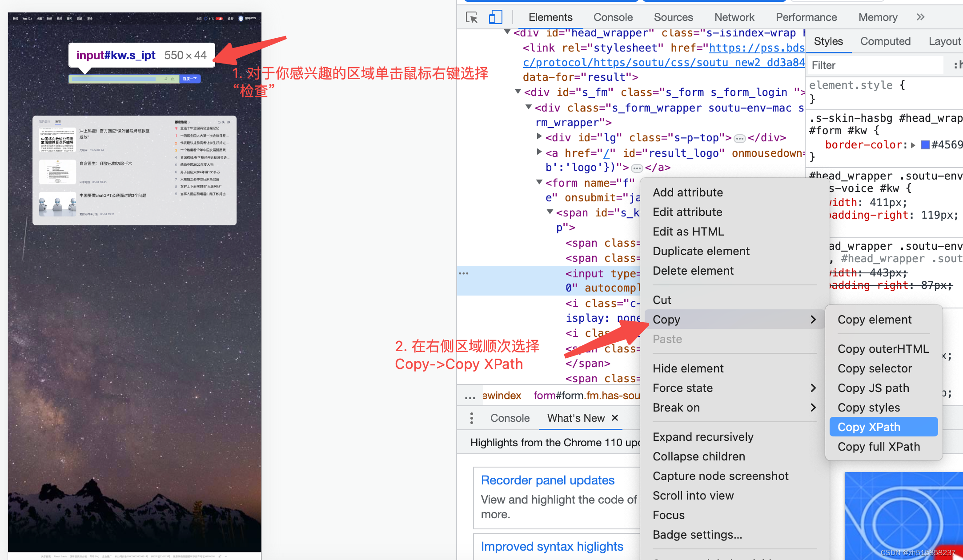Click the Computed sub-tab in DevTools
Image resolution: width=963 pixels, height=560 pixels.
click(885, 41)
